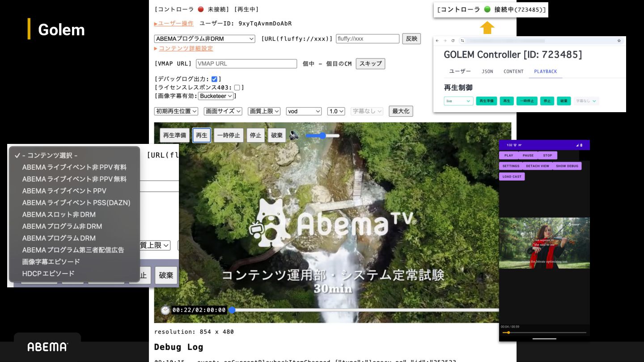Open the ABEMAプログラム非DRM content dropdown
The width and height of the screenshot is (644, 362).
click(204, 39)
